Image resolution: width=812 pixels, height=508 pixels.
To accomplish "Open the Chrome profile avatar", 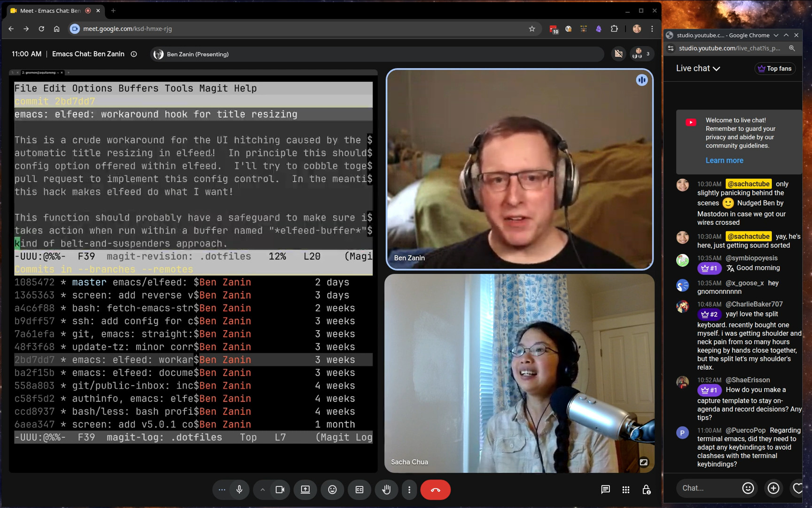I will coord(637,29).
